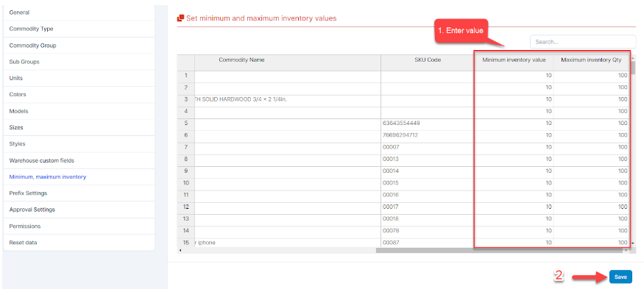Click the copy icon beside the section title
Screen dimensions: 644x289
(180, 18)
